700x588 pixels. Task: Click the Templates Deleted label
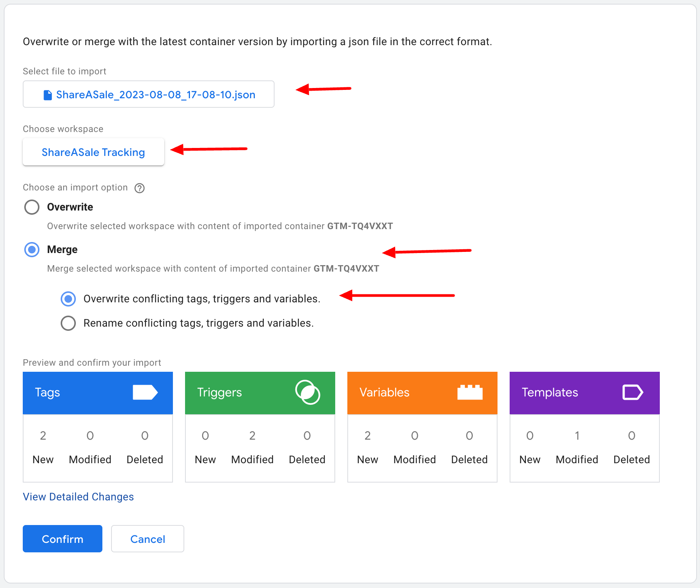click(632, 459)
